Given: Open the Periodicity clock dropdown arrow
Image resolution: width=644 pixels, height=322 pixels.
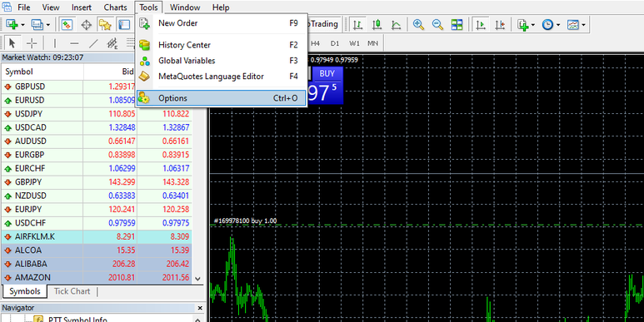Looking at the screenshot, I should pos(558,25).
